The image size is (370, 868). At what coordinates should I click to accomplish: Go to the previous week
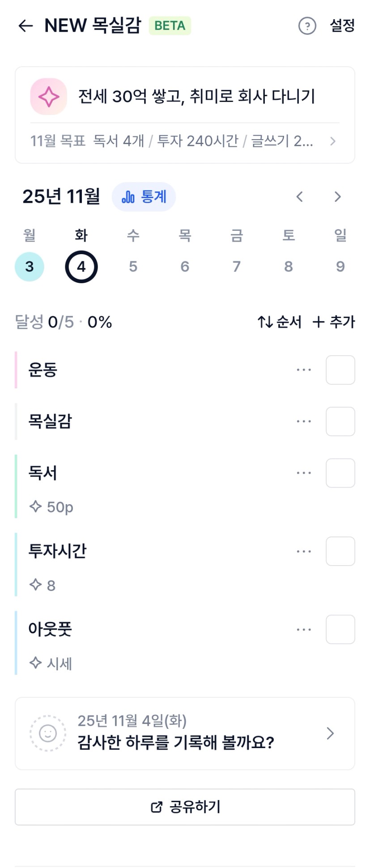pyautogui.click(x=300, y=197)
